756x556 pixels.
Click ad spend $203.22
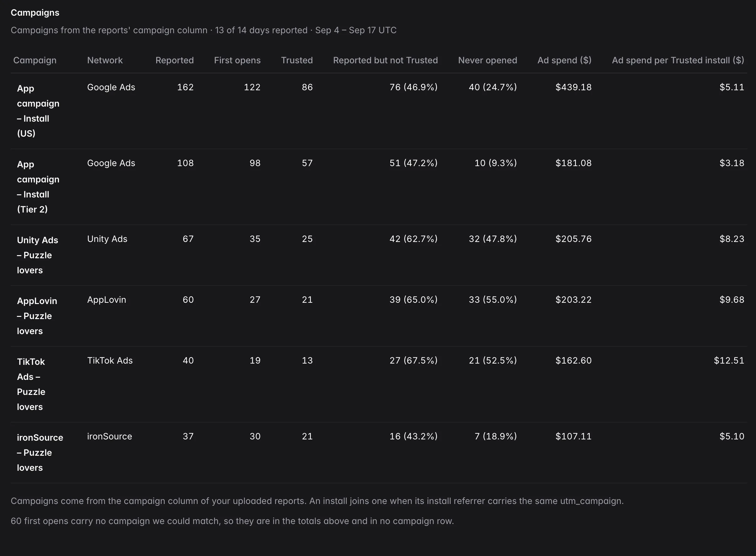[573, 300]
